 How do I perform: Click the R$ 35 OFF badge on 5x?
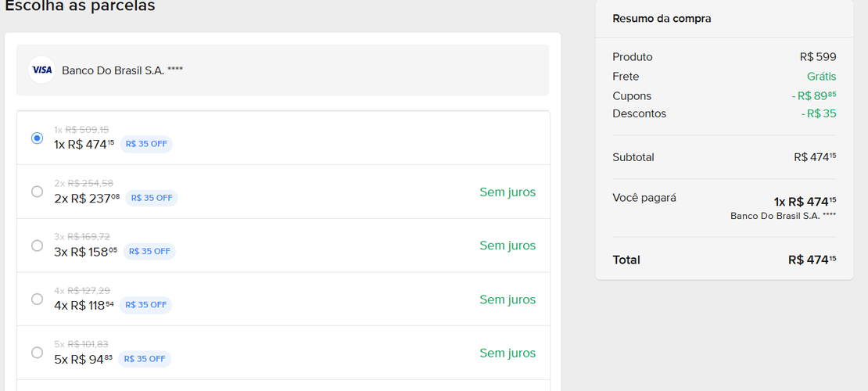[x=145, y=359]
